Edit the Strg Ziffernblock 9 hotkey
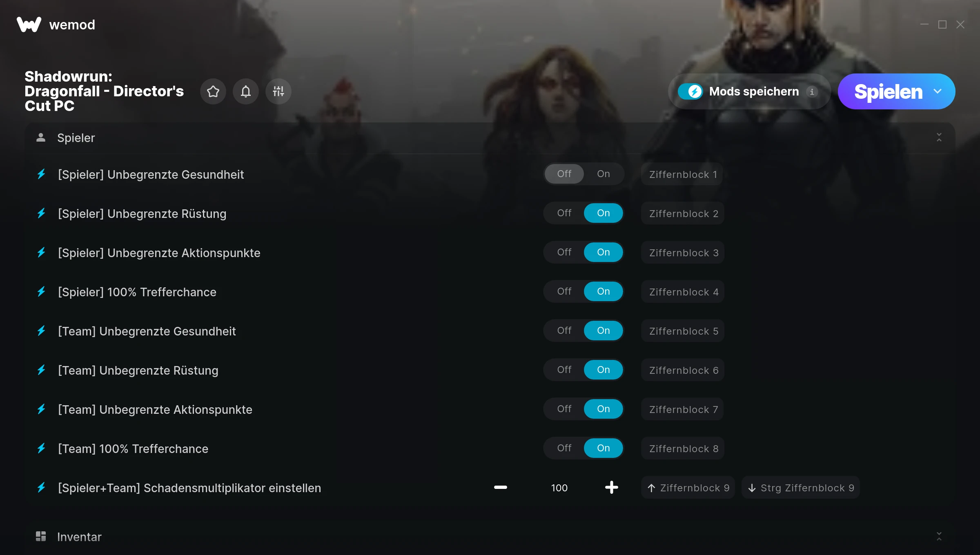980x555 pixels. click(x=801, y=488)
